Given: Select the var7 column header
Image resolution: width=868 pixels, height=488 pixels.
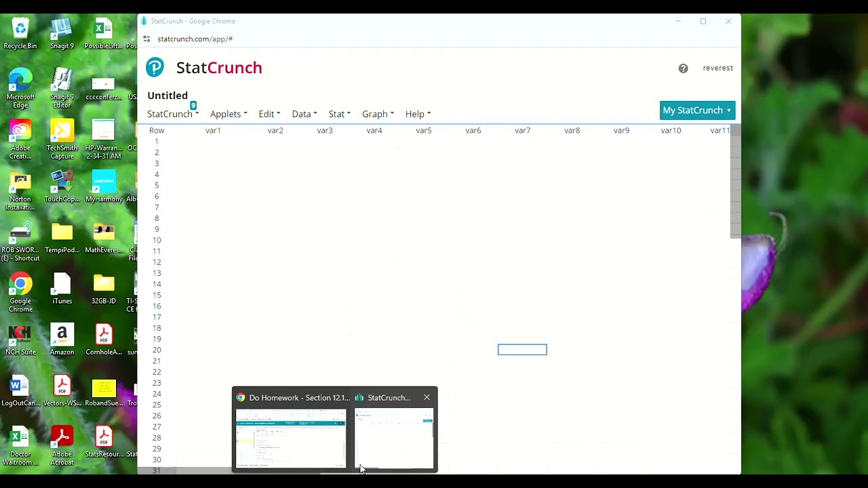Looking at the screenshot, I should point(523,130).
